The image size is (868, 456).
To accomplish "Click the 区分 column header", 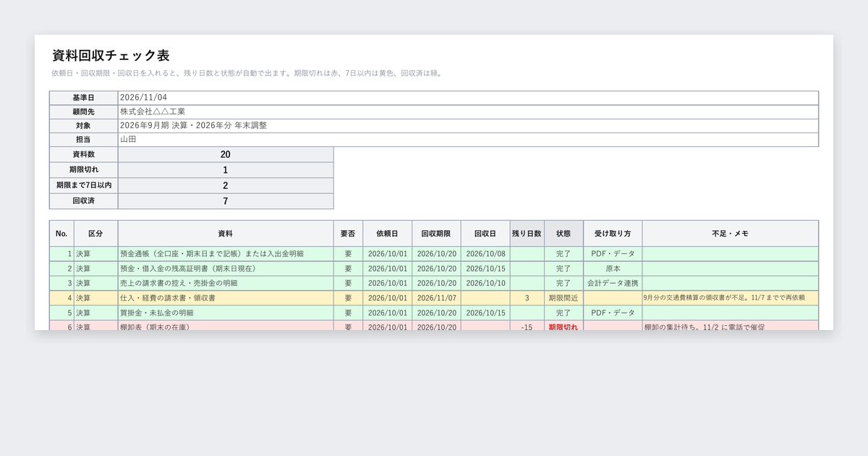I will click(x=95, y=234).
